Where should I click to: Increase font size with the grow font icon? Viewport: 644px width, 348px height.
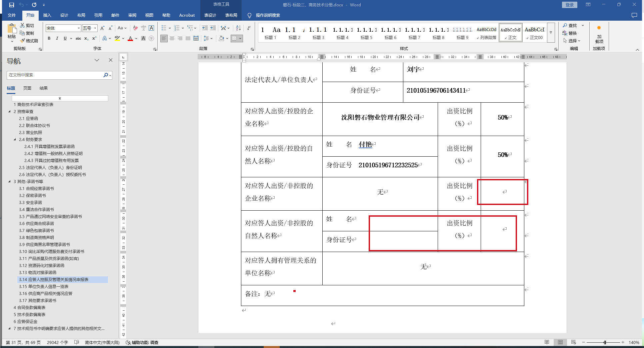[102, 28]
